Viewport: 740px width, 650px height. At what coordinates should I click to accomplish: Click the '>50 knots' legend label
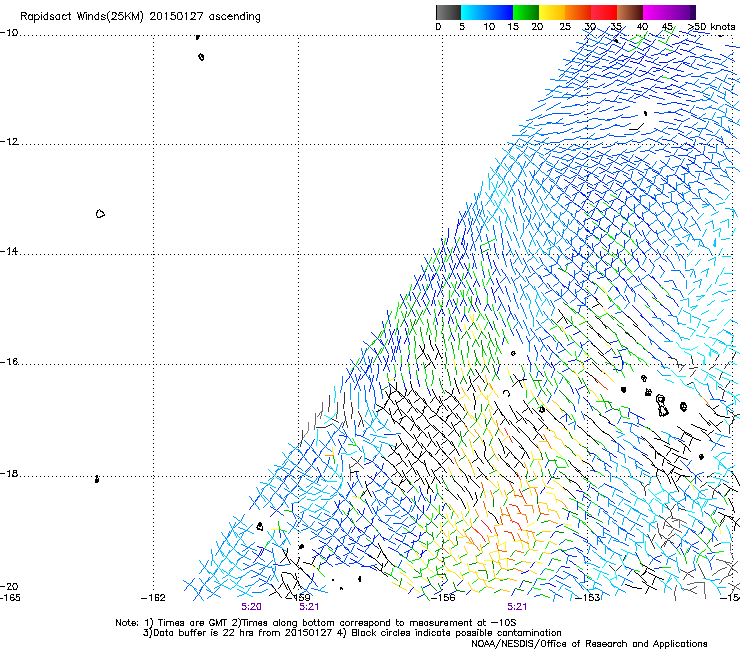711,27
